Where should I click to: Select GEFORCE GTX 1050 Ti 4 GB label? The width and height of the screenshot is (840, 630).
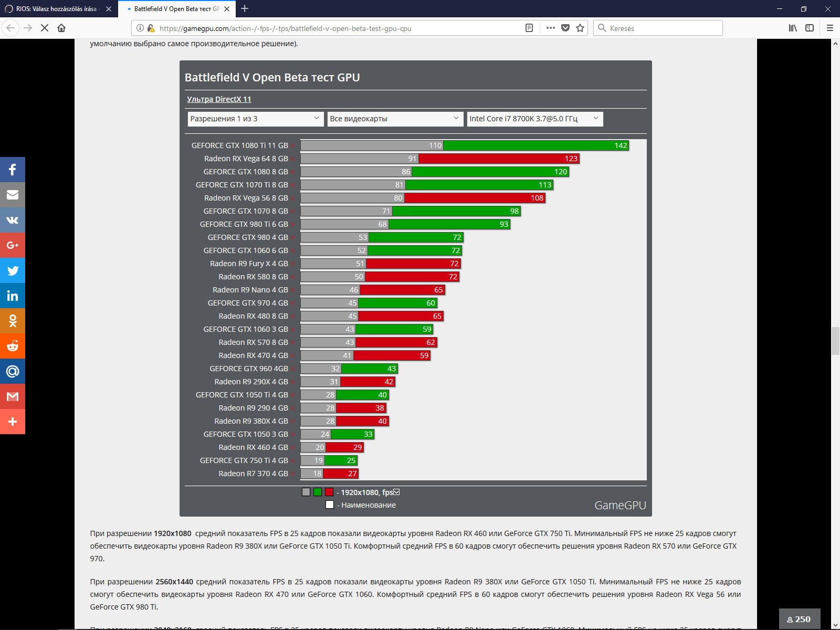pos(241,395)
